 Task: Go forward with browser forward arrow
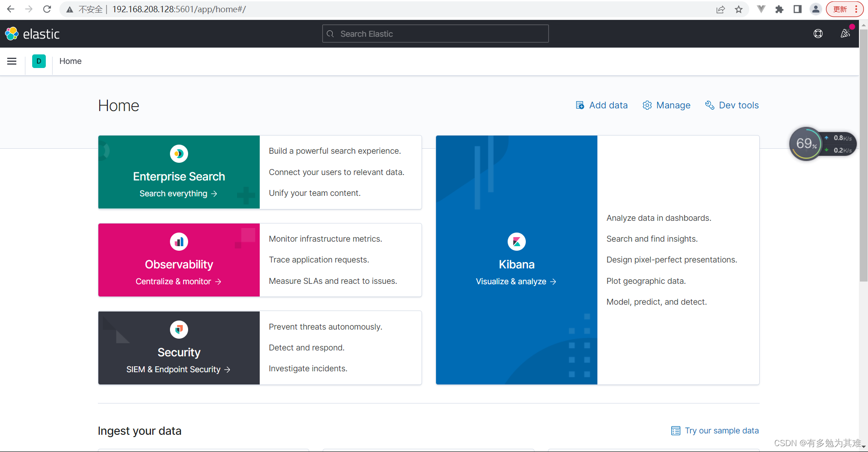point(29,9)
